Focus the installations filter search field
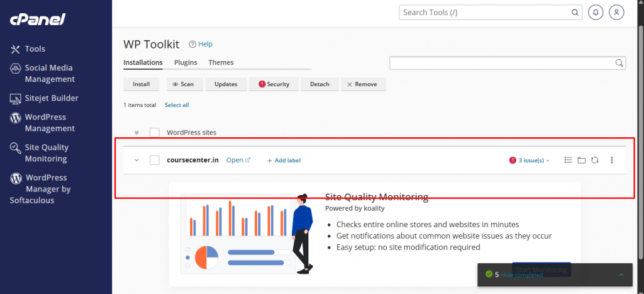 pos(508,63)
